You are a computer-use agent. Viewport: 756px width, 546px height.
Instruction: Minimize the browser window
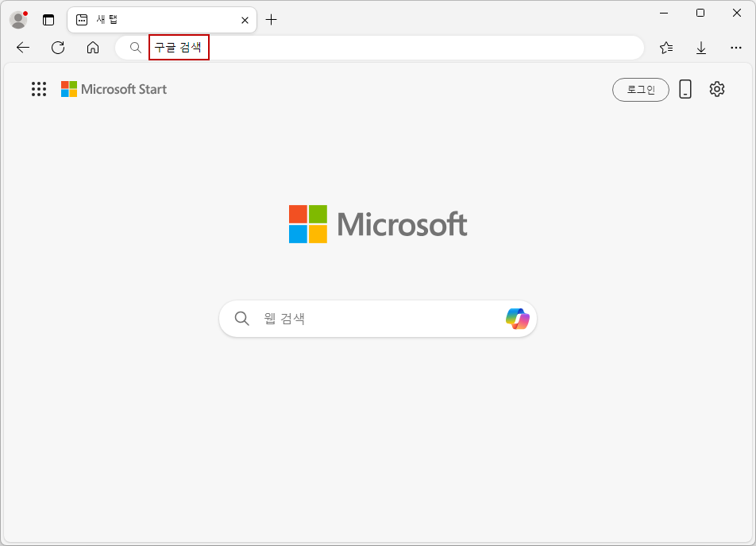664,13
